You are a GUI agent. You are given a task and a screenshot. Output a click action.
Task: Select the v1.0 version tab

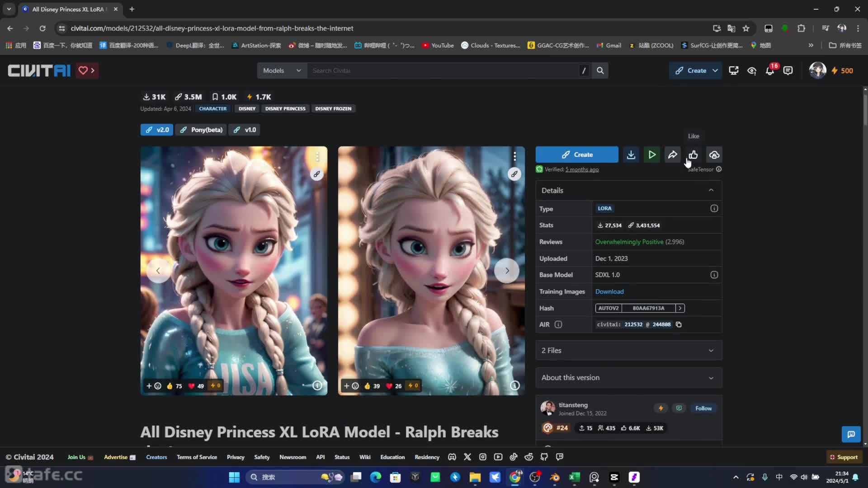tap(245, 130)
